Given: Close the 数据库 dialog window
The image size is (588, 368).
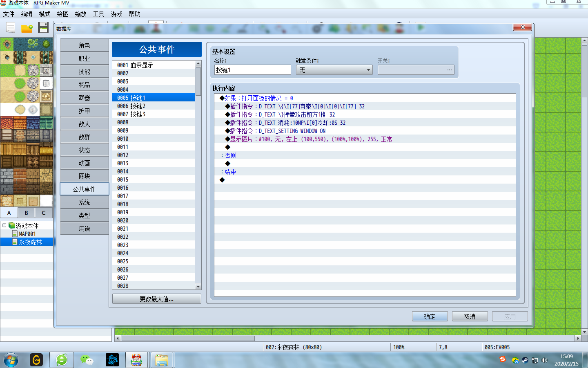Looking at the screenshot, I should [x=523, y=27].
